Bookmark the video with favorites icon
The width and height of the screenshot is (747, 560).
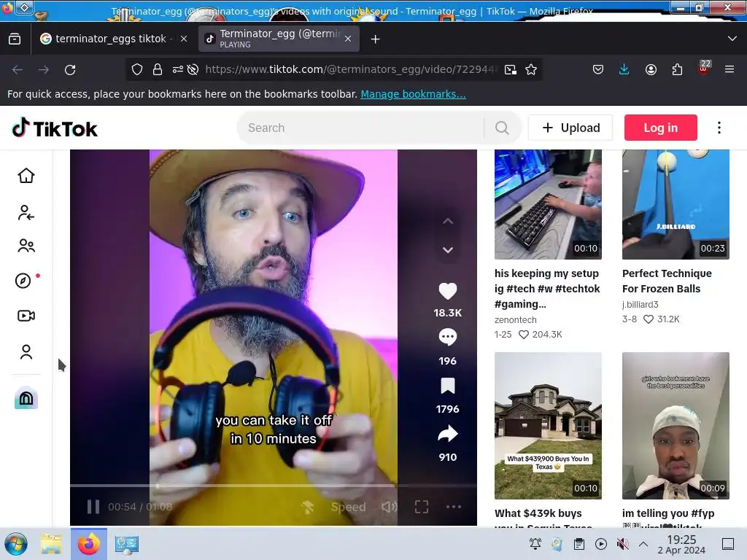pyautogui.click(x=447, y=386)
